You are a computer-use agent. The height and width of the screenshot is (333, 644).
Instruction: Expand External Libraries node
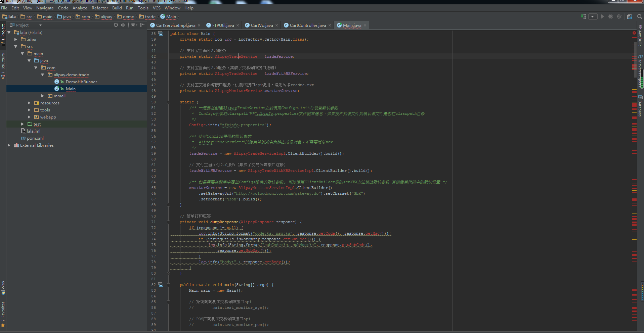pos(9,145)
